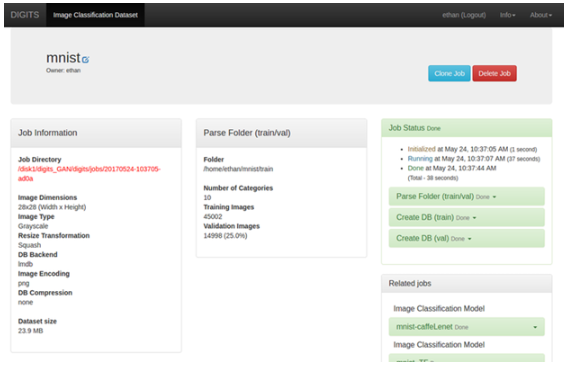Open the DIGITS home link

point(25,15)
